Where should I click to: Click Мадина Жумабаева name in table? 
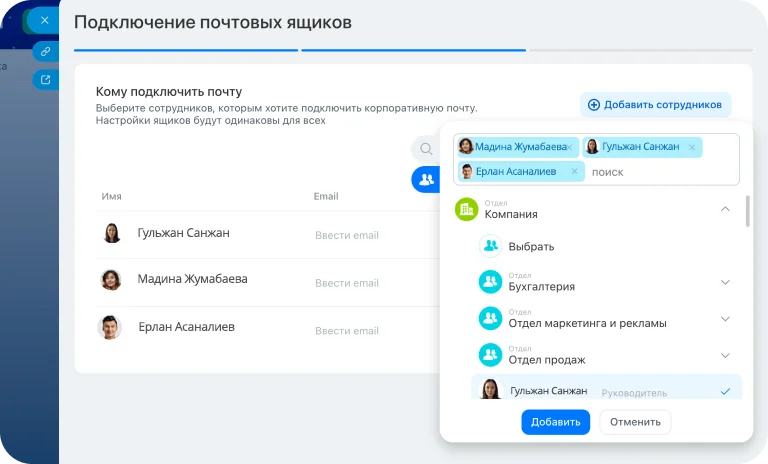coord(192,279)
